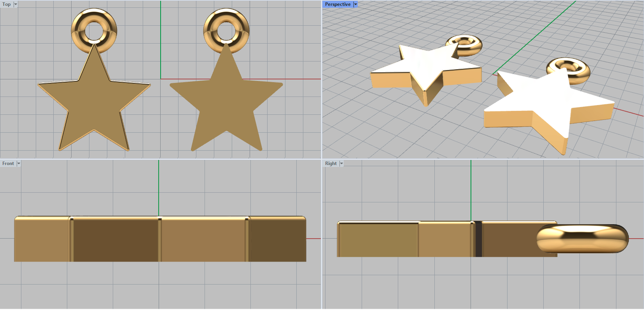Image resolution: width=644 pixels, height=311 pixels.
Task: Select the gold torus ring in Right viewport
Action: point(582,239)
